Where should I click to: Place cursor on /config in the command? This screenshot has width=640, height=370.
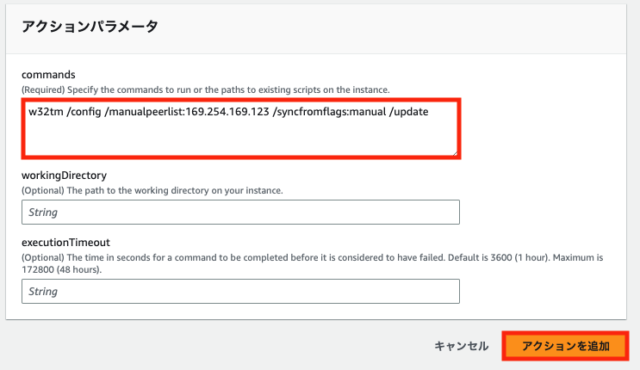(84, 112)
